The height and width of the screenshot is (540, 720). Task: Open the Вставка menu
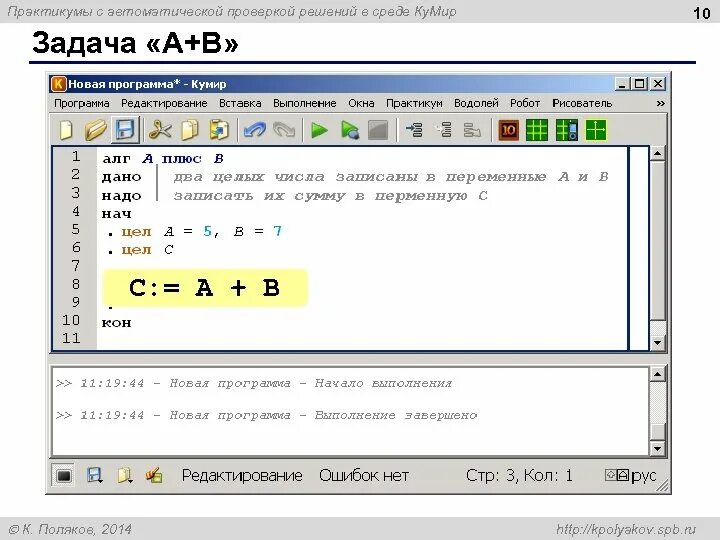pyautogui.click(x=240, y=103)
